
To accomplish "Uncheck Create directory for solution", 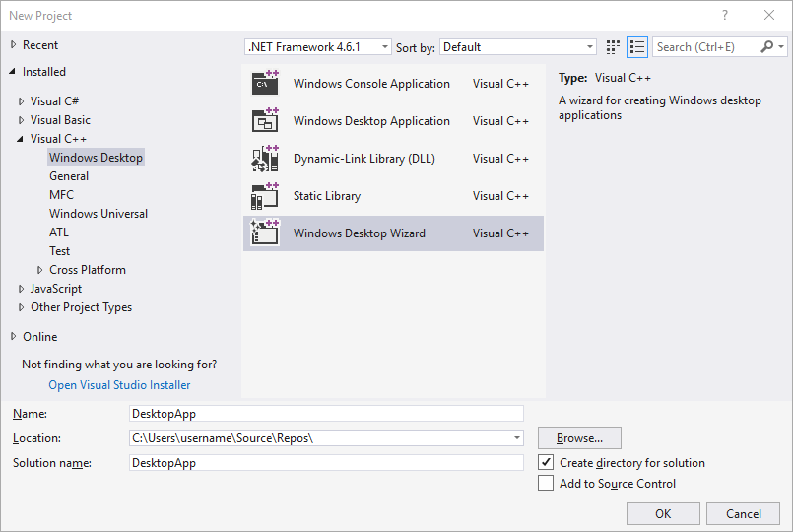I will pos(546,462).
